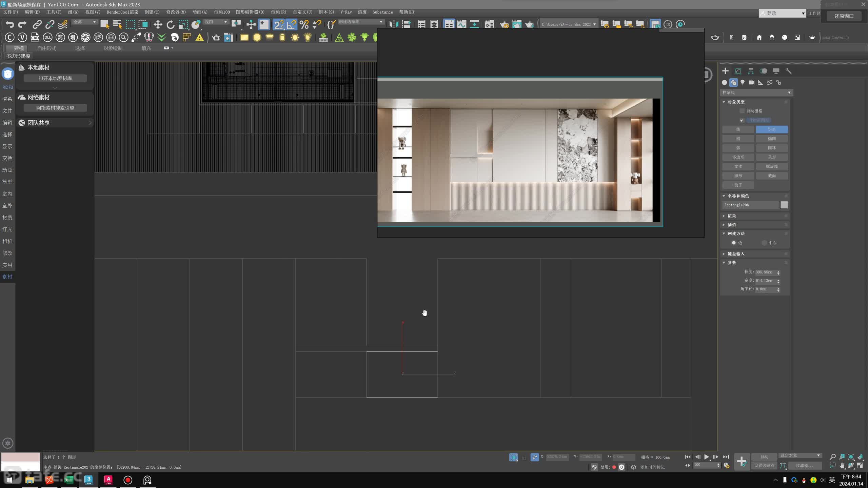
Task: Open the Rectangle206 object color swatch
Action: [784, 205]
